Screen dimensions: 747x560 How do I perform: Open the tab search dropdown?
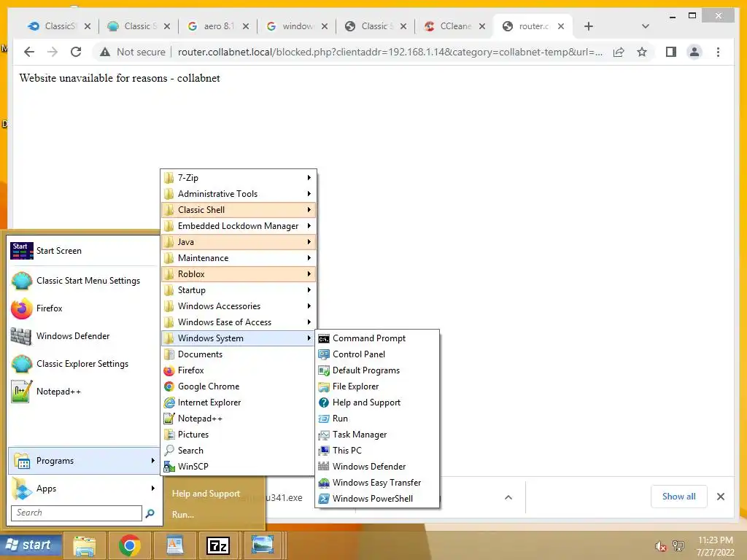click(645, 26)
